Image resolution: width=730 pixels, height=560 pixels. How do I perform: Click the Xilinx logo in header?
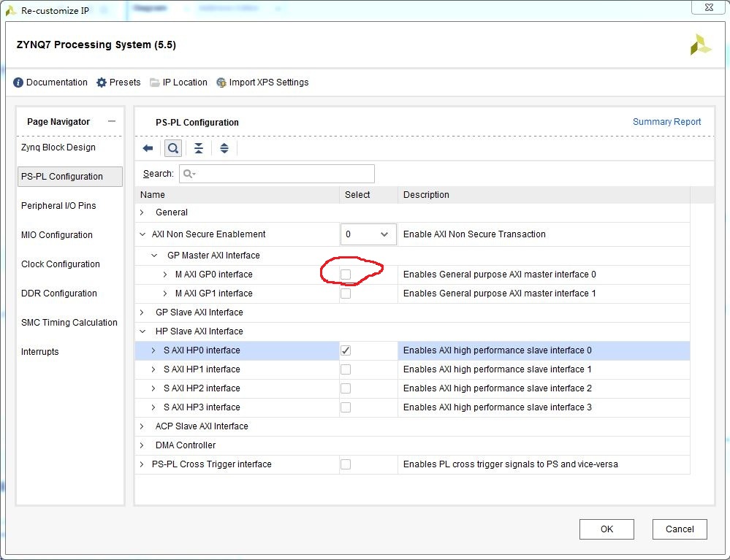pos(701,45)
